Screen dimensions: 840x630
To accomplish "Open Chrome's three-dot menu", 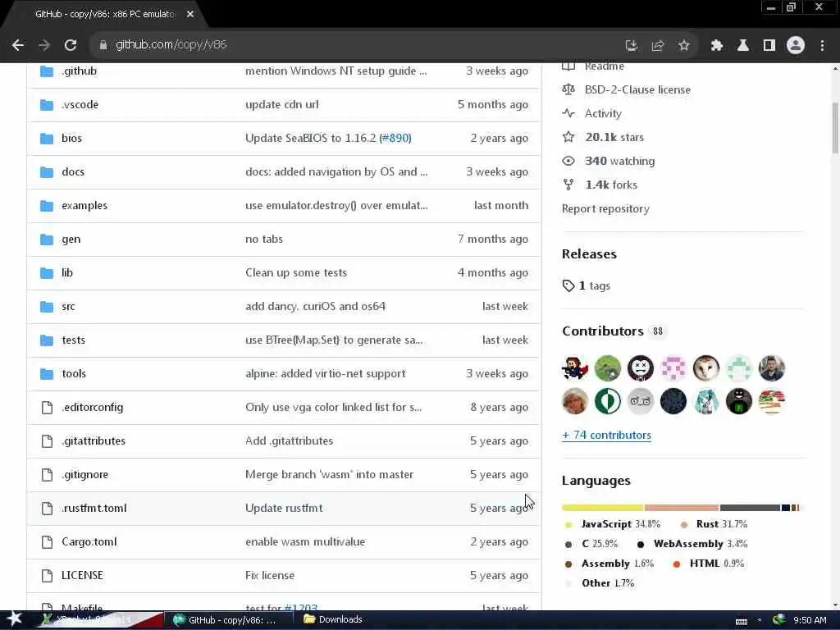I will coord(822,46).
